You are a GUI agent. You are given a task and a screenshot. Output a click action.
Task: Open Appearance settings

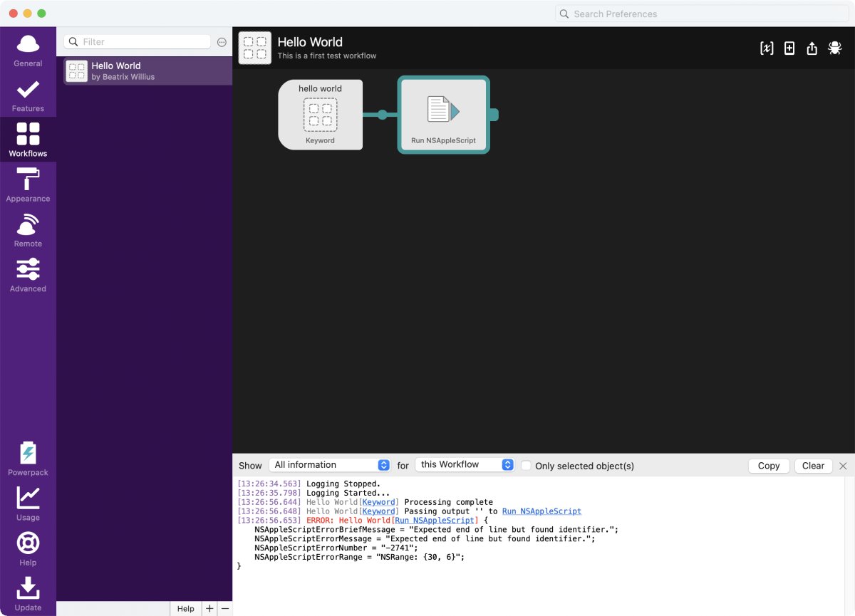28,185
